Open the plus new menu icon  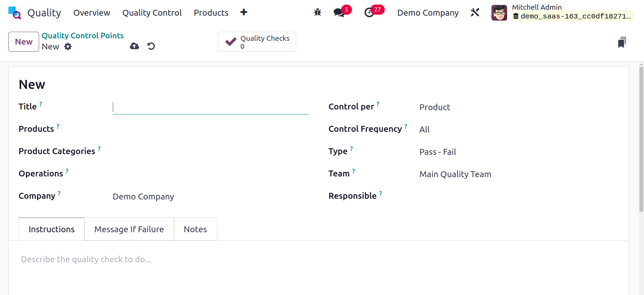point(244,12)
